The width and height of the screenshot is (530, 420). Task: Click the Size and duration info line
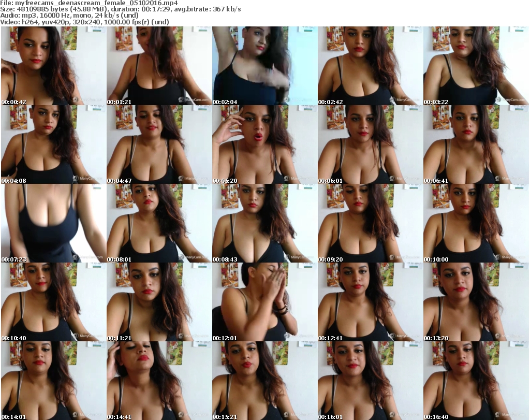pyautogui.click(x=120, y=9)
